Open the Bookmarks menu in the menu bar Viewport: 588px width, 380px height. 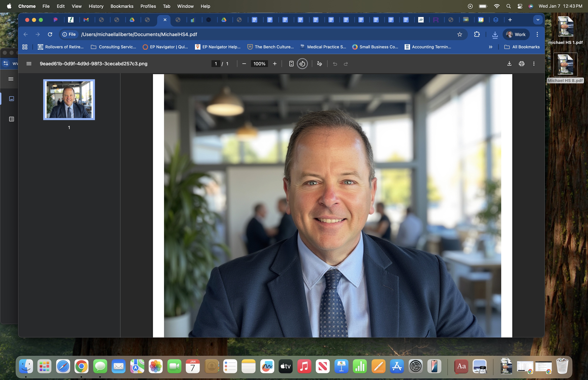click(x=122, y=6)
